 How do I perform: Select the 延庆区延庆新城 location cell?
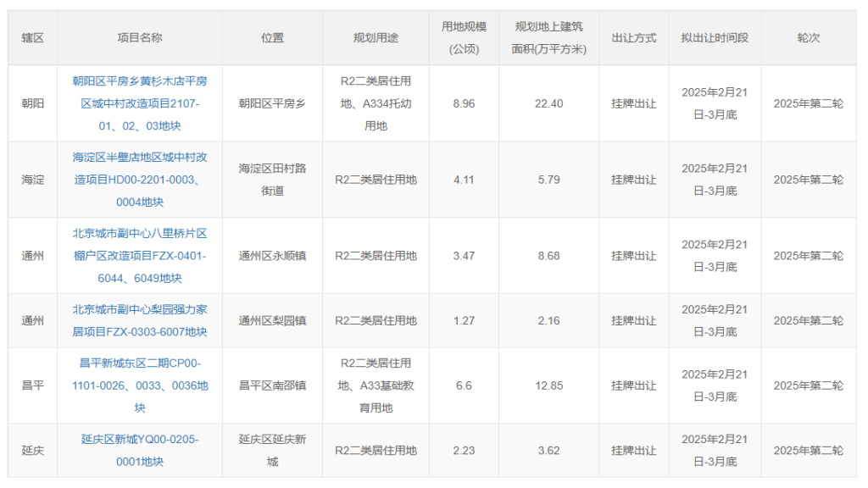272,451
